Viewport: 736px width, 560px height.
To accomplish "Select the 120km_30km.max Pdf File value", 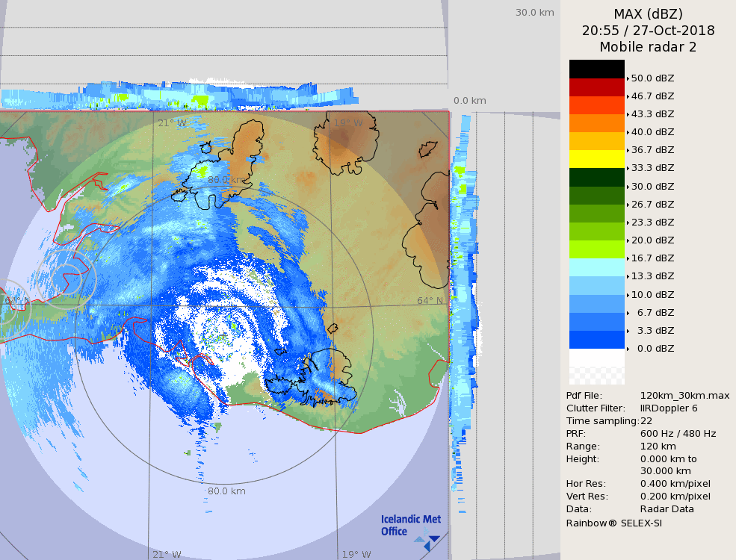I will coord(684,396).
